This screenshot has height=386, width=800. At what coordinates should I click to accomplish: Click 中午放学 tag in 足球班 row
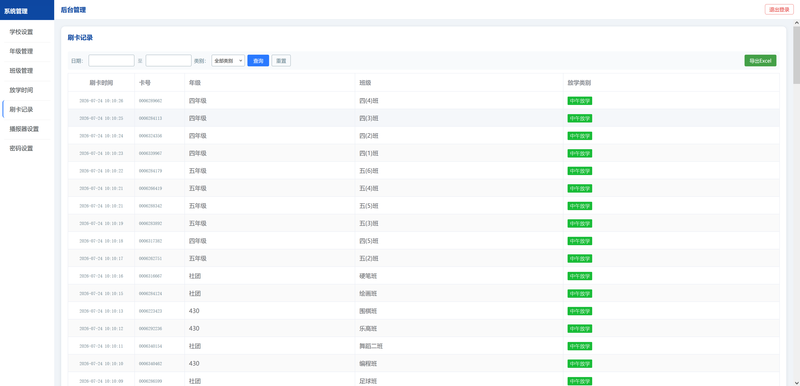(x=580, y=381)
